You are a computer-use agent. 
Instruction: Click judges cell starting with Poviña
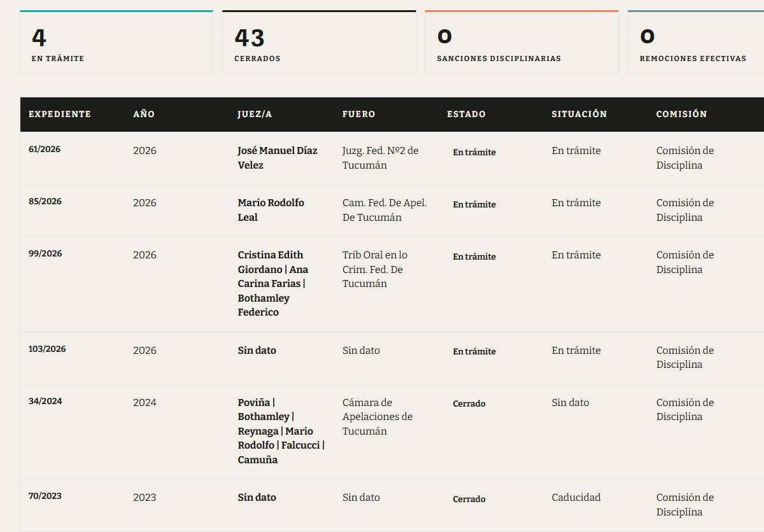pos(281,431)
